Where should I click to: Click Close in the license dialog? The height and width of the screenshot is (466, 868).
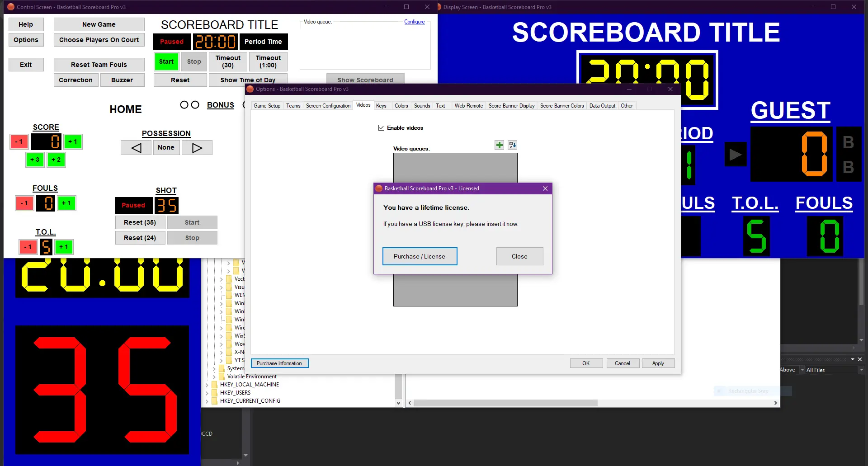coord(519,256)
